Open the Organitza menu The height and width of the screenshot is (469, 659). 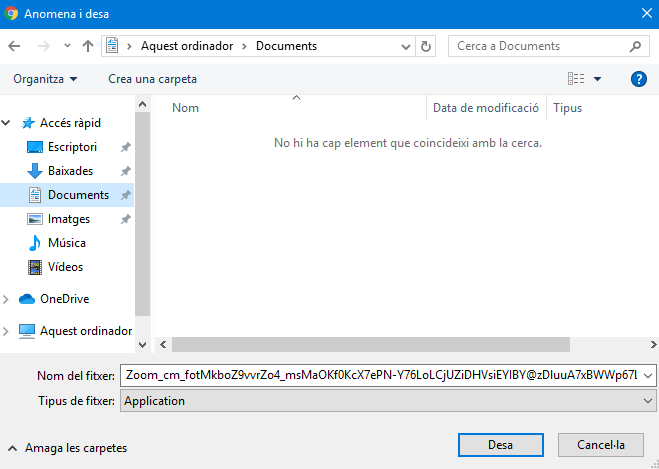point(46,79)
